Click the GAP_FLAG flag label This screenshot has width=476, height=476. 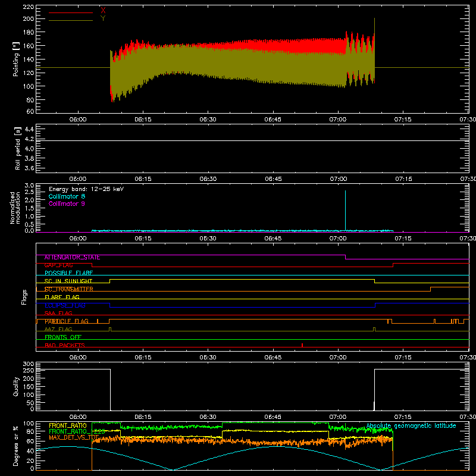click(x=58, y=265)
